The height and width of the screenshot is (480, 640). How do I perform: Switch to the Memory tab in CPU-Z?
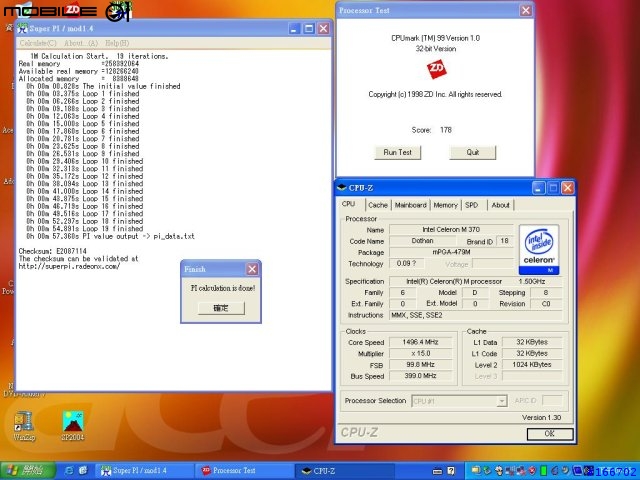445,205
